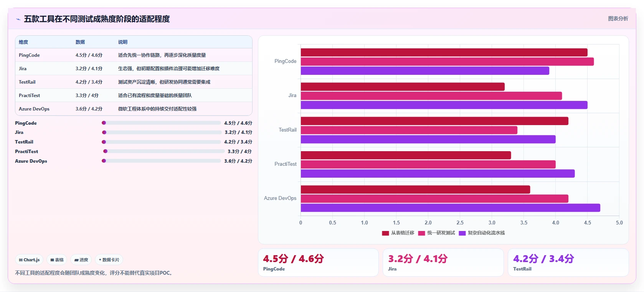
Task: Click table cell 3.3分 / 4分
Action: click(87, 96)
